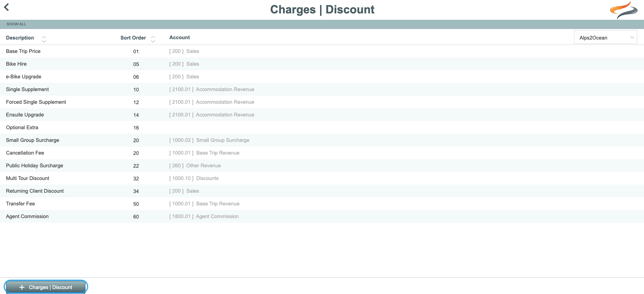Toggle Sort Order column sort arrows
This screenshot has width=644, height=294.
pyautogui.click(x=153, y=39)
